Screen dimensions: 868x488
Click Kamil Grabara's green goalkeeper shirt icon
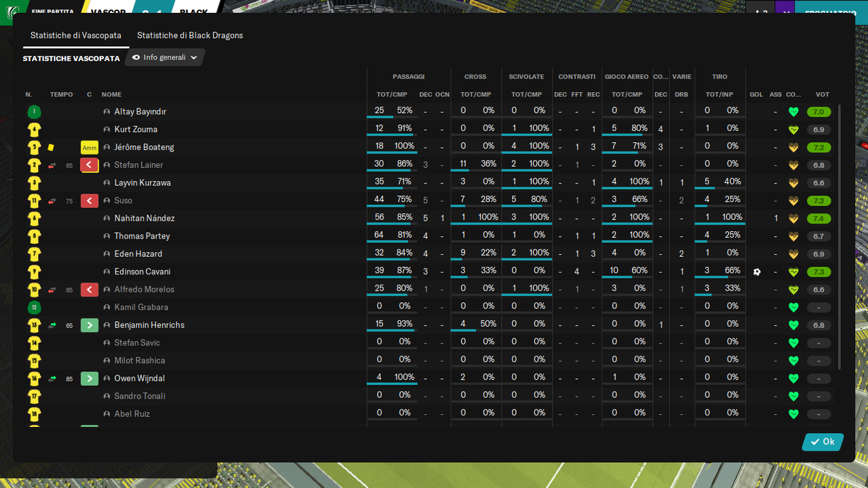point(34,307)
